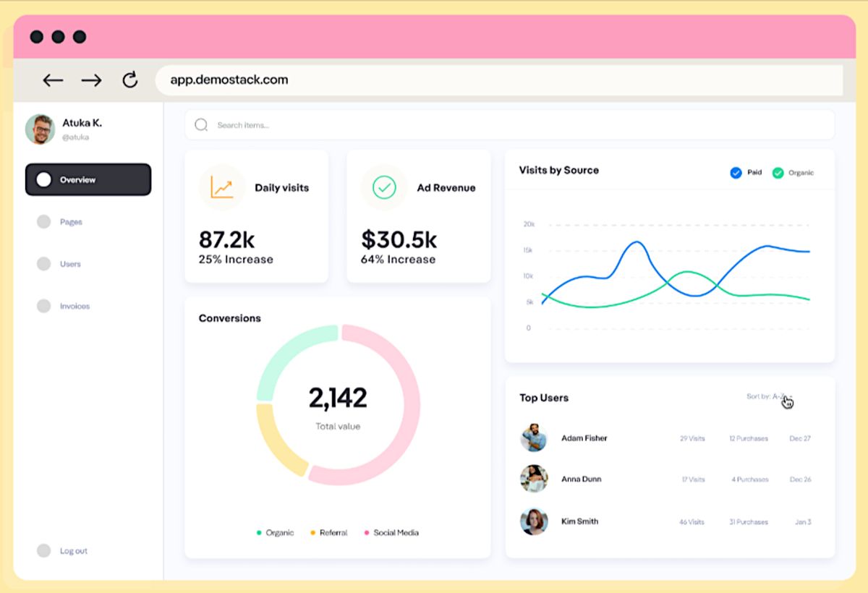Open Atuka K. profile avatar
Screen dimensions: 868x593
click(41, 129)
